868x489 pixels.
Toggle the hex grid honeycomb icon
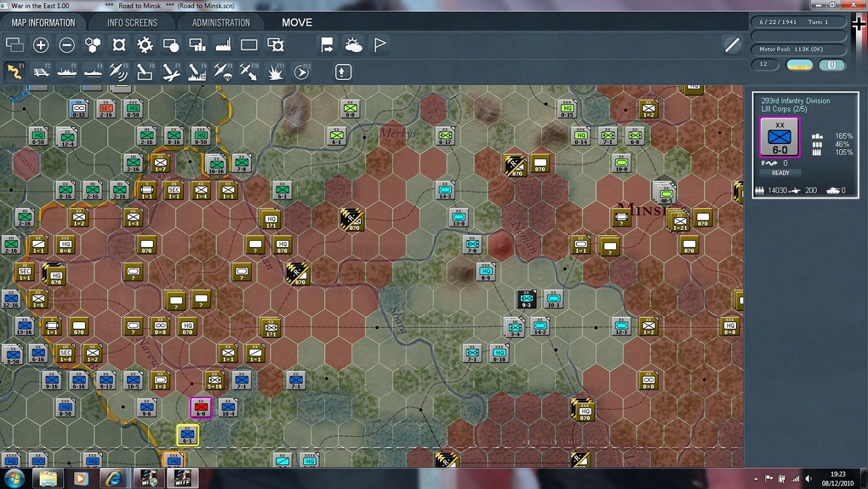pos(93,45)
